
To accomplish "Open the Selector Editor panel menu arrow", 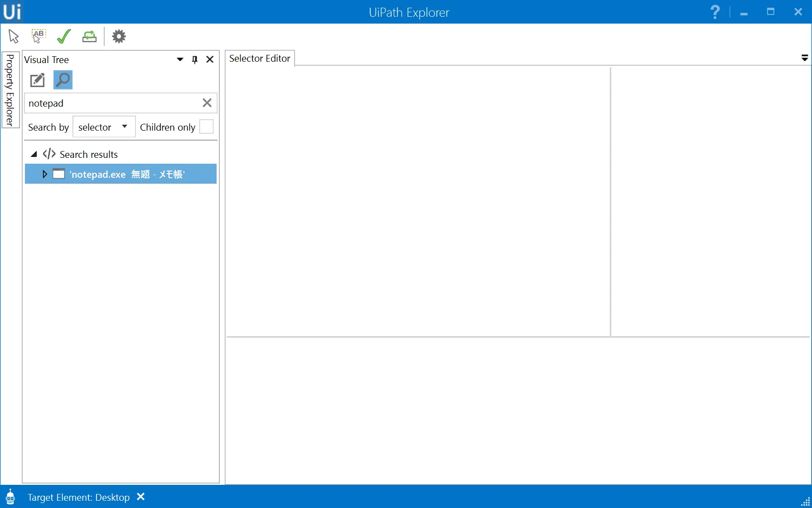I will 805,58.
